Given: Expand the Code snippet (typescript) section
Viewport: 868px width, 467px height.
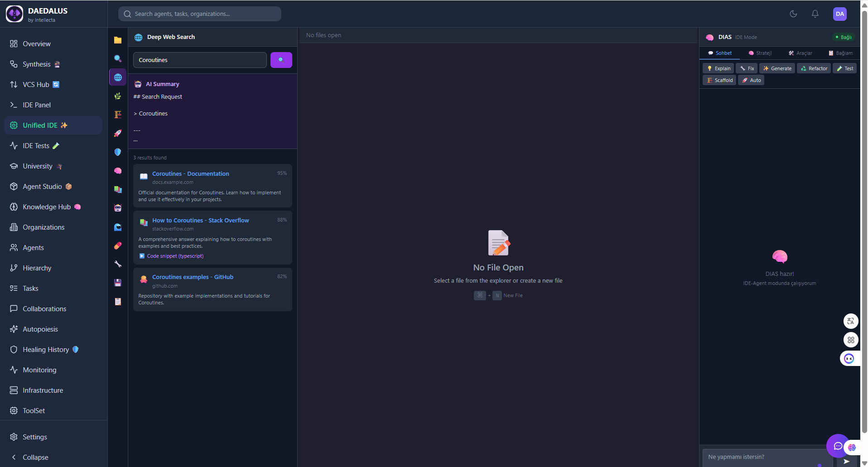Looking at the screenshot, I should click(171, 256).
